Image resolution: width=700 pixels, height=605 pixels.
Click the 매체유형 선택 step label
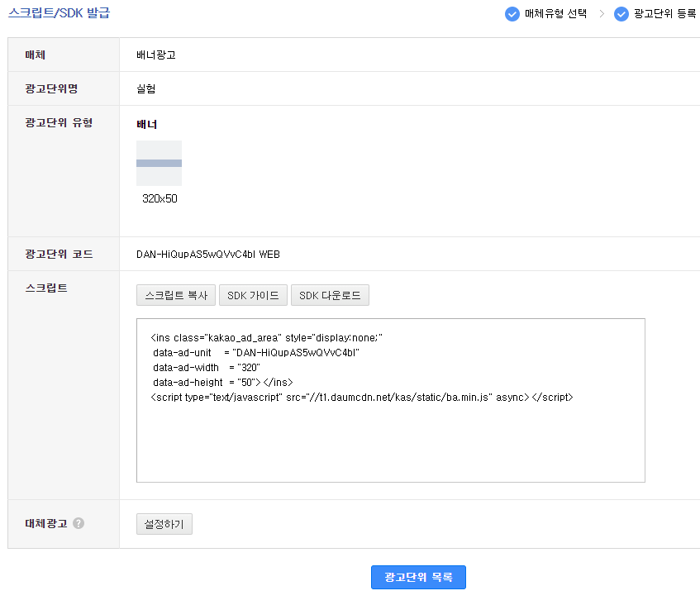pyautogui.click(x=555, y=14)
